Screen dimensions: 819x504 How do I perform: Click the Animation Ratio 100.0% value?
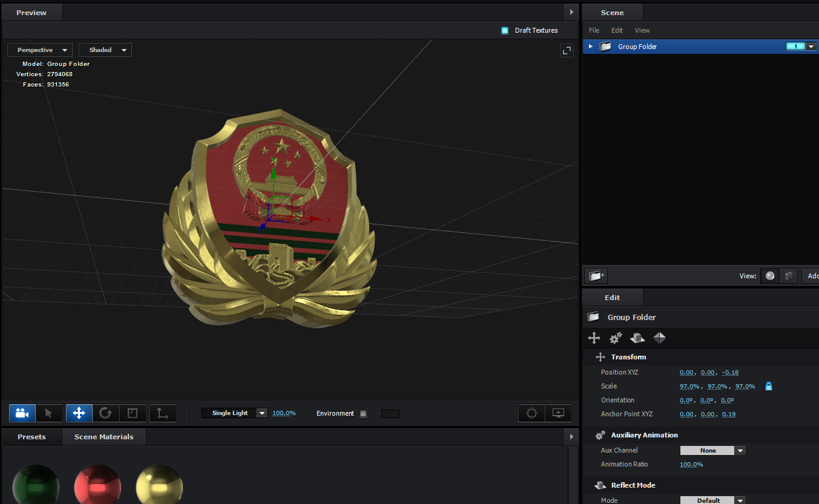[691, 465]
